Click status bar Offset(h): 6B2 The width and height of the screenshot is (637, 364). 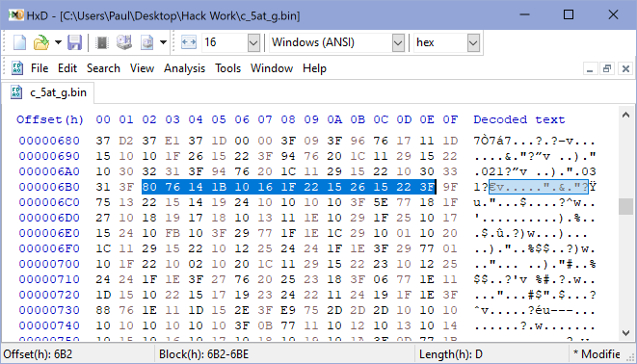38,354
